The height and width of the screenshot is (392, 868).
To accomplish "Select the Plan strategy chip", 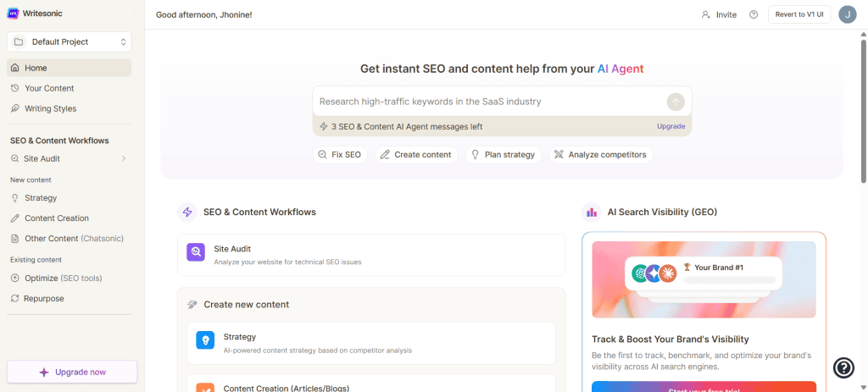I will pos(504,155).
